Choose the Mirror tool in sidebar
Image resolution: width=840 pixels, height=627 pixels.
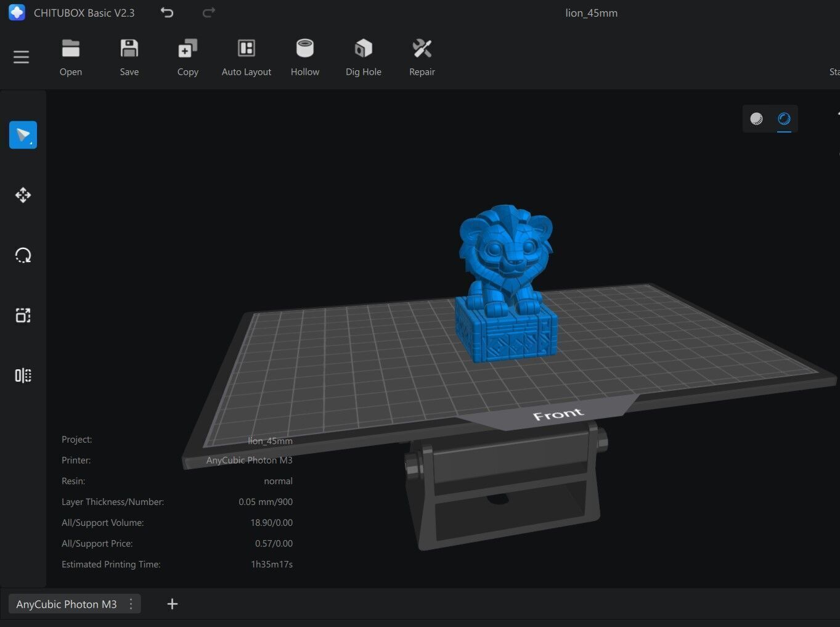click(x=23, y=375)
